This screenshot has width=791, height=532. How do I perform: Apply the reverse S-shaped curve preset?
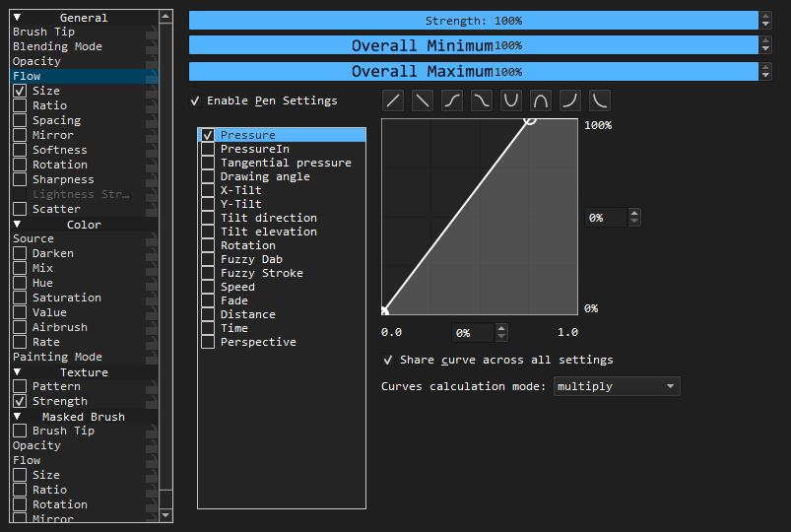tap(482, 100)
